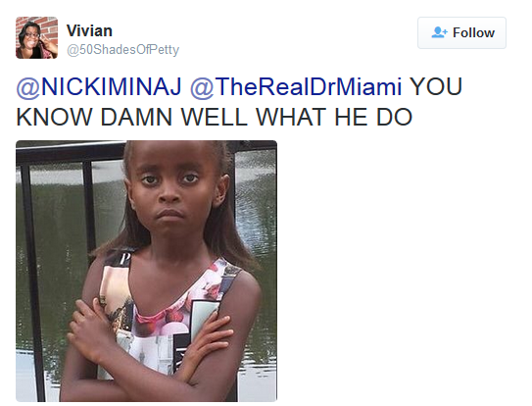This screenshot has height=406, width=532.
Task: Click the tweet text KNOW DAMN WELL
Action: 131,118
